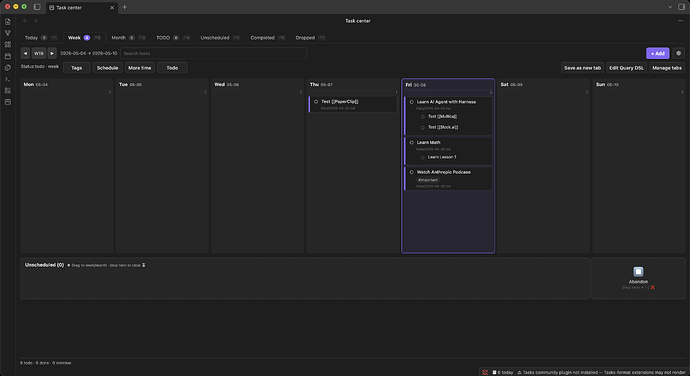Click the red X under Abandon

(653, 288)
